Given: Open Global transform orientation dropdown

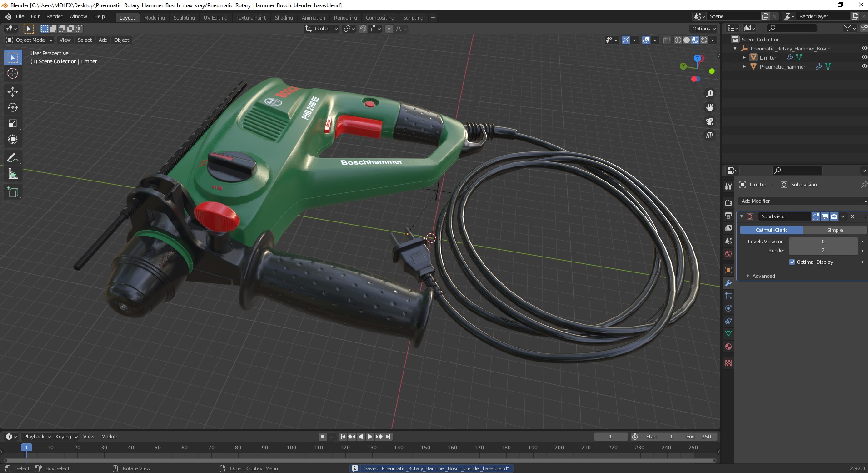Looking at the screenshot, I should (322, 29).
